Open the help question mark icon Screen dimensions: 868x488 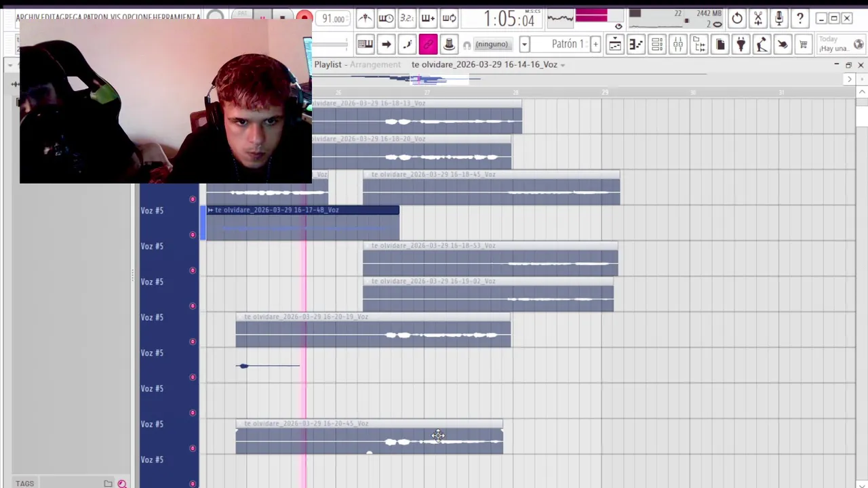coord(800,18)
